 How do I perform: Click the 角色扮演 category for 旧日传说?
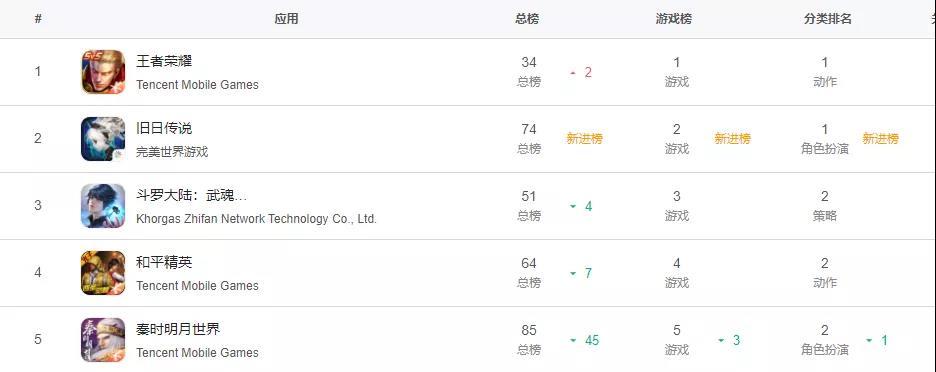(825, 149)
